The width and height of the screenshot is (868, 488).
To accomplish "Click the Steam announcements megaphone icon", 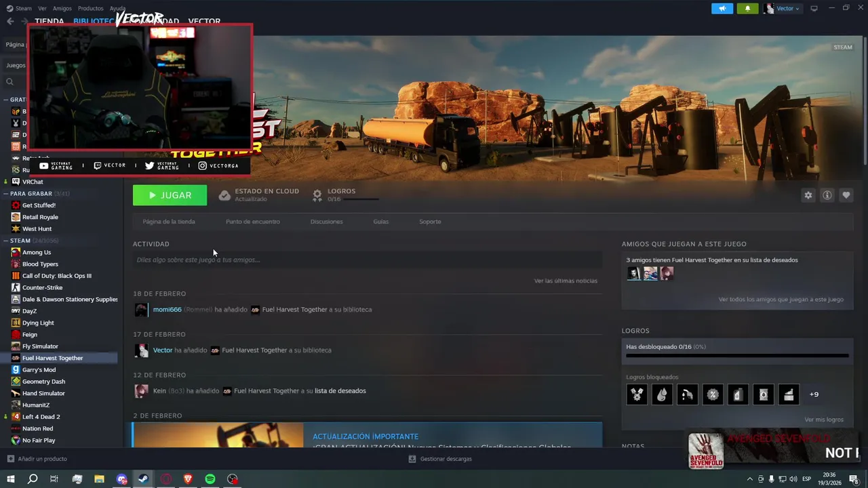I will [722, 8].
